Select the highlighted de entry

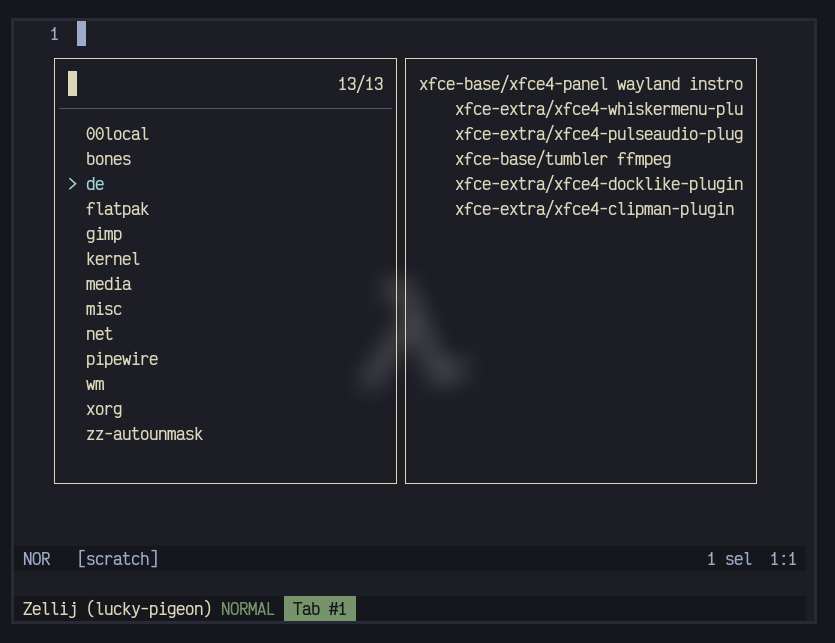point(95,184)
